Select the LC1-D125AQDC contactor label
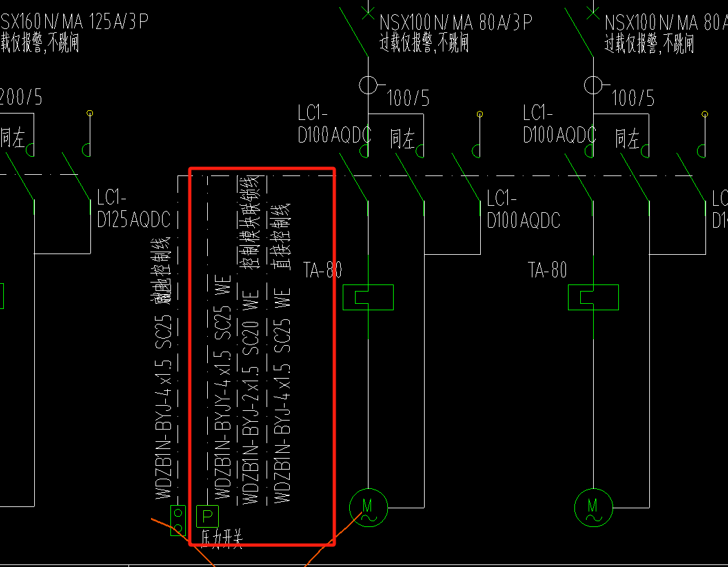 (x=134, y=209)
